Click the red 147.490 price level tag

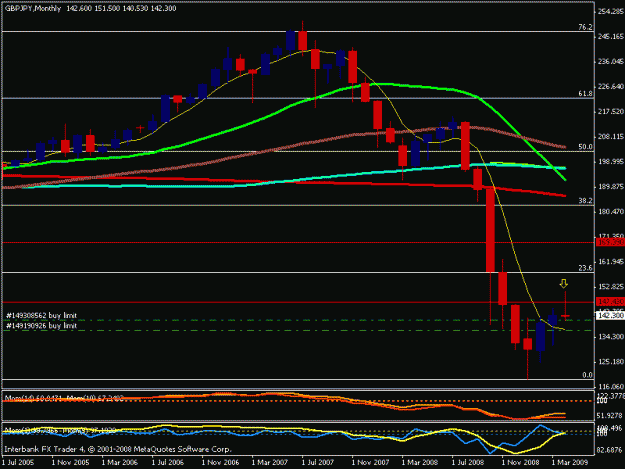coord(610,301)
